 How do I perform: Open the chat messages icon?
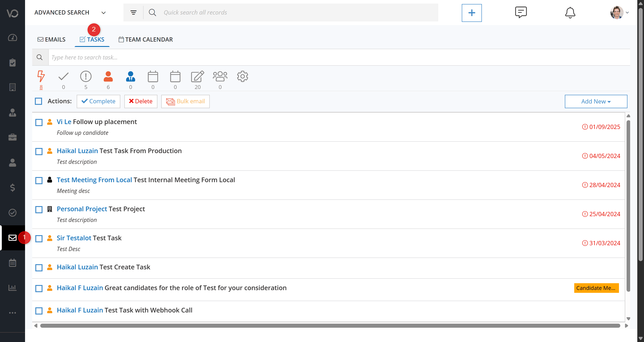click(521, 12)
